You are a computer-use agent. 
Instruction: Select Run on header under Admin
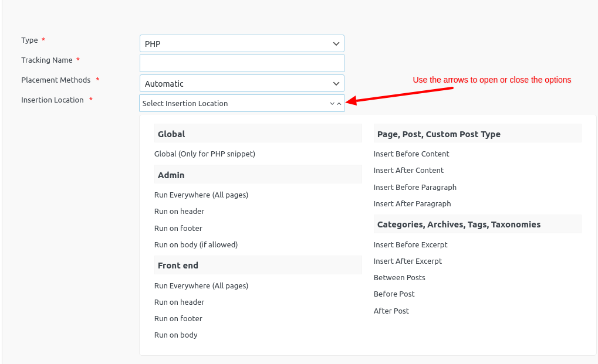[179, 211]
